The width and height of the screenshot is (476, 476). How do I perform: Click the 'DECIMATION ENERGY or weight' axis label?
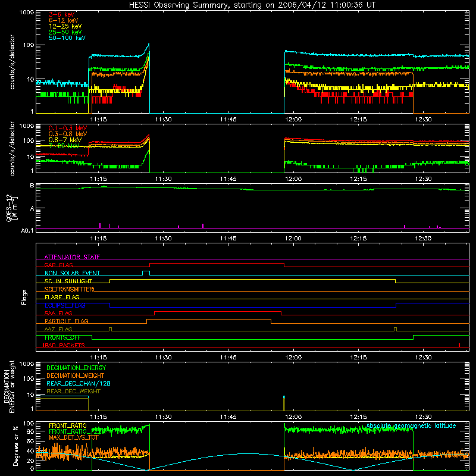9,386
